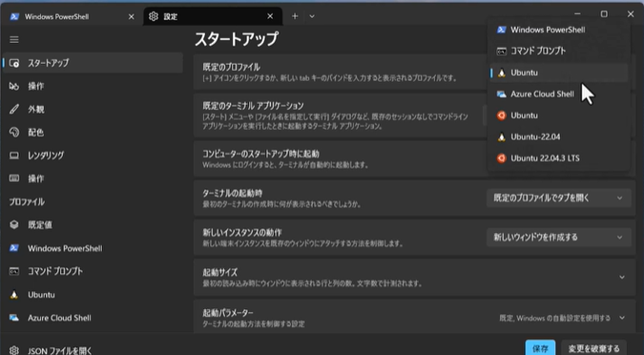644x355 pixels.
Task: Open 操作 settings with the pointer icon
Action: pos(93,86)
